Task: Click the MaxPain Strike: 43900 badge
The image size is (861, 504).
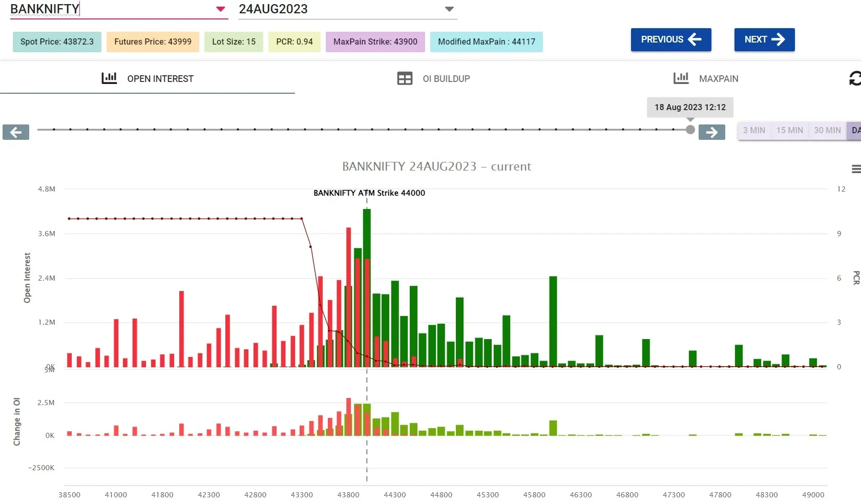Action: 375,41
